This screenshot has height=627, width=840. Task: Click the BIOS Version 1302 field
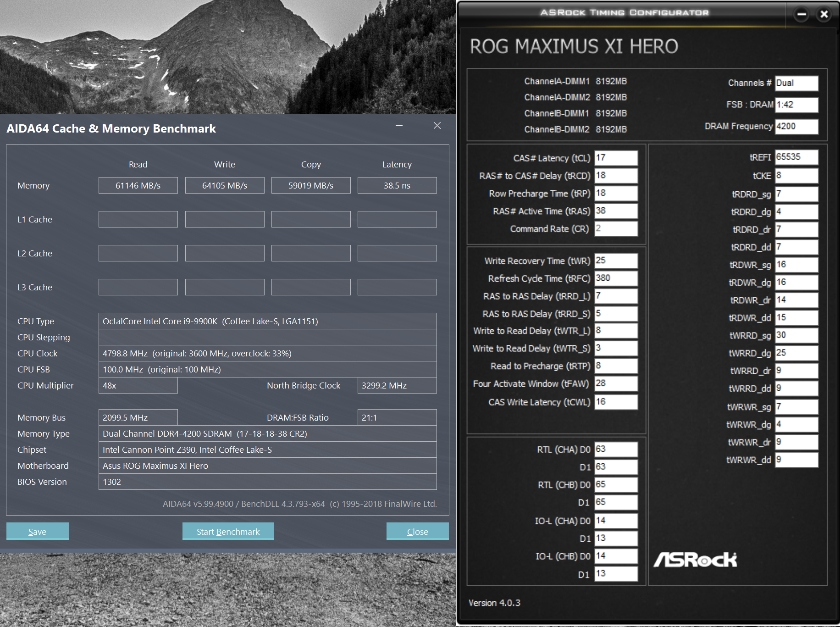point(268,482)
